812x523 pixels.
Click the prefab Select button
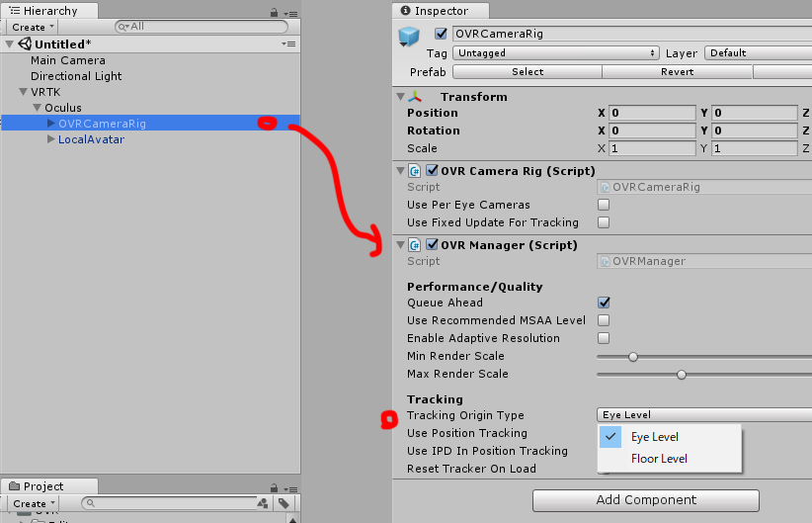[x=528, y=72]
